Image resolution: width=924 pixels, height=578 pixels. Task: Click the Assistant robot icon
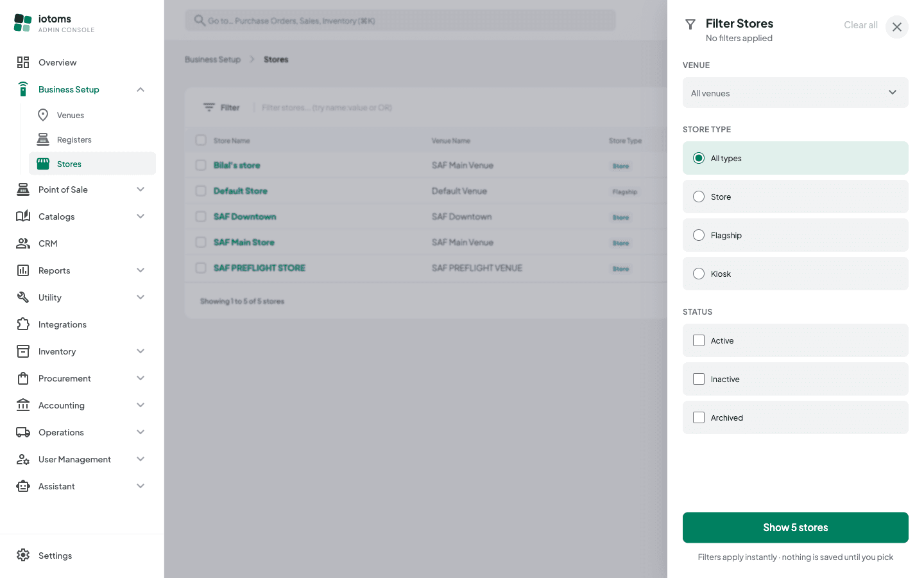[23, 486]
